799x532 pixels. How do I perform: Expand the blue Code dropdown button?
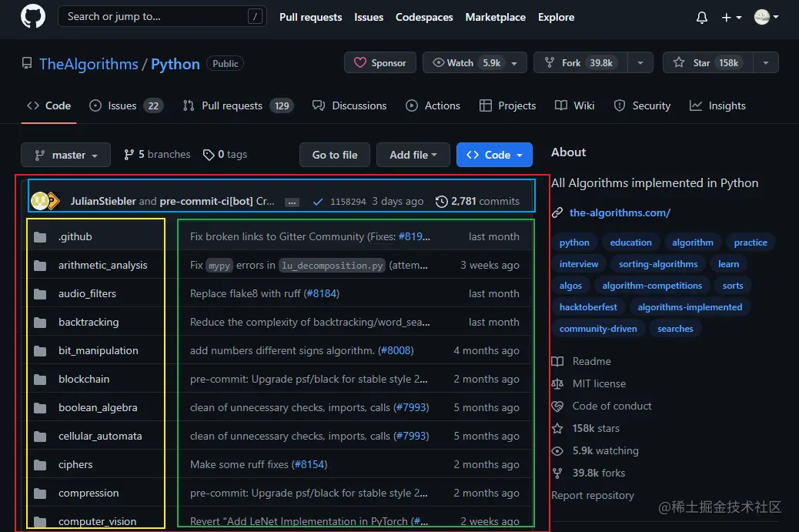click(x=494, y=155)
